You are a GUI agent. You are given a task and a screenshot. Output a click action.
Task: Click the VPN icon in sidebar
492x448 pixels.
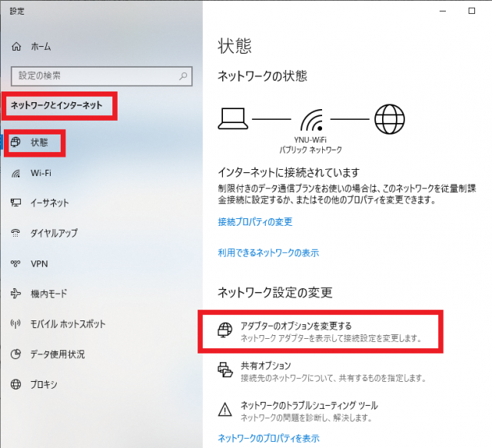click(15, 264)
